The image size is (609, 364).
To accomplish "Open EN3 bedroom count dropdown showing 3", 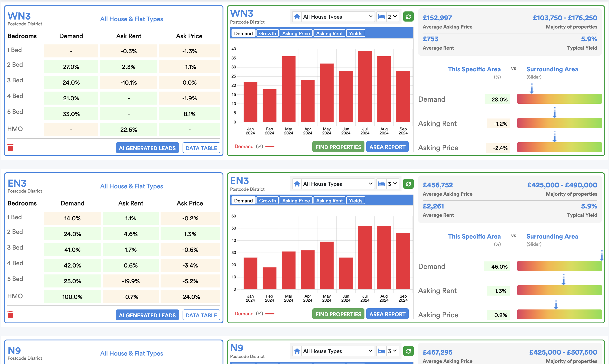I will coord(392,184).
